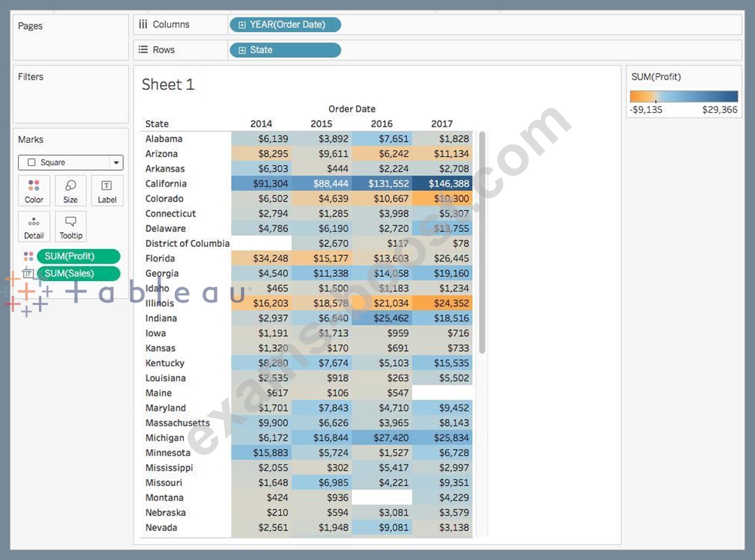Click the $9,081 Nevada 2016 cell
The width and height of the screenshot is (755, 560).
point(382,527)
